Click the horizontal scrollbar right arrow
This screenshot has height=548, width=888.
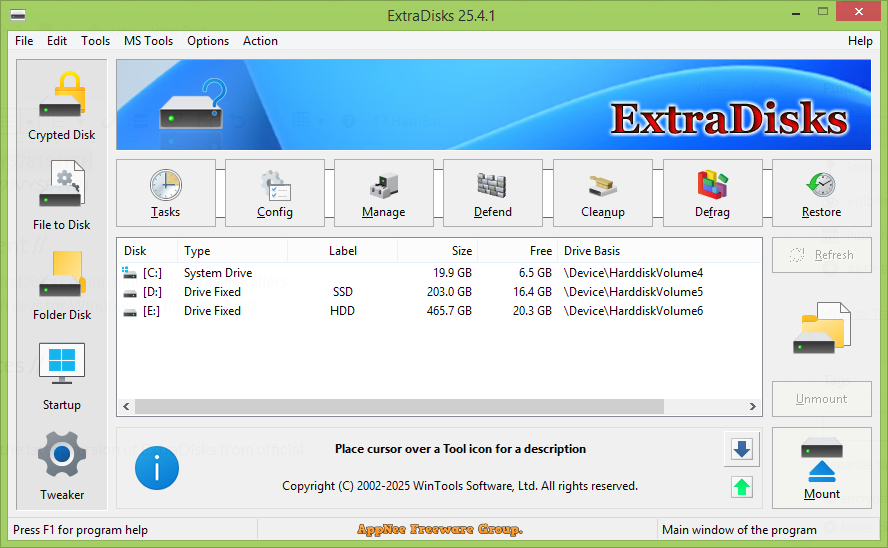tap(753, 406)
